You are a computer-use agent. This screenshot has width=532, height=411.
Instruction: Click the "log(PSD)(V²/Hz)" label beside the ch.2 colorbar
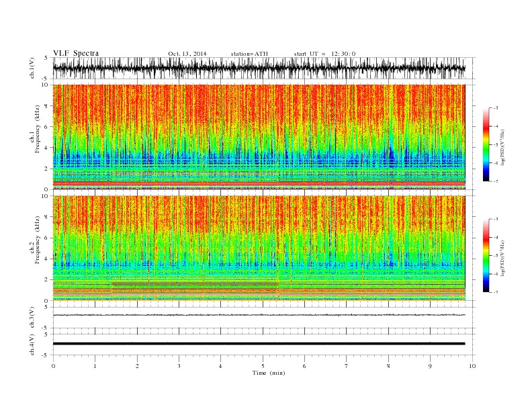[503, 257]
